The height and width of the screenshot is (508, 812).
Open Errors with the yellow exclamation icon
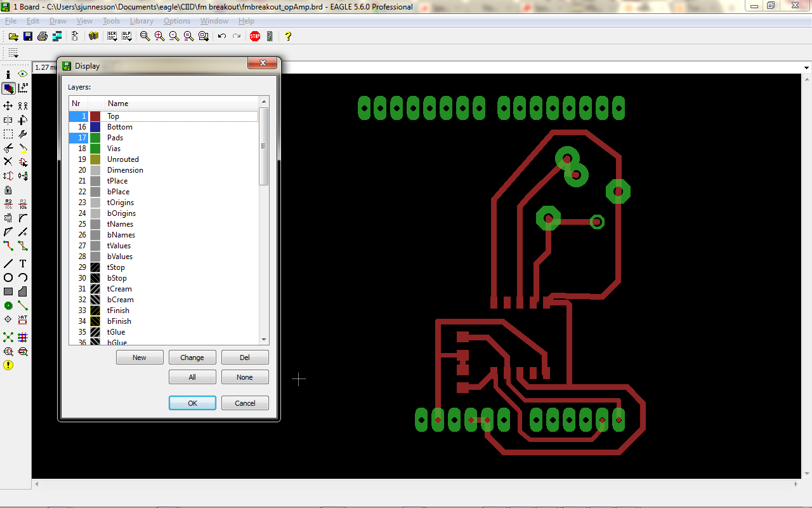[8, 365]
